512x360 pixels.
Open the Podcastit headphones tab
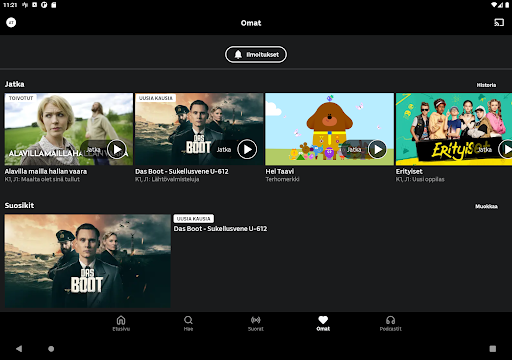tap(390, 323)
